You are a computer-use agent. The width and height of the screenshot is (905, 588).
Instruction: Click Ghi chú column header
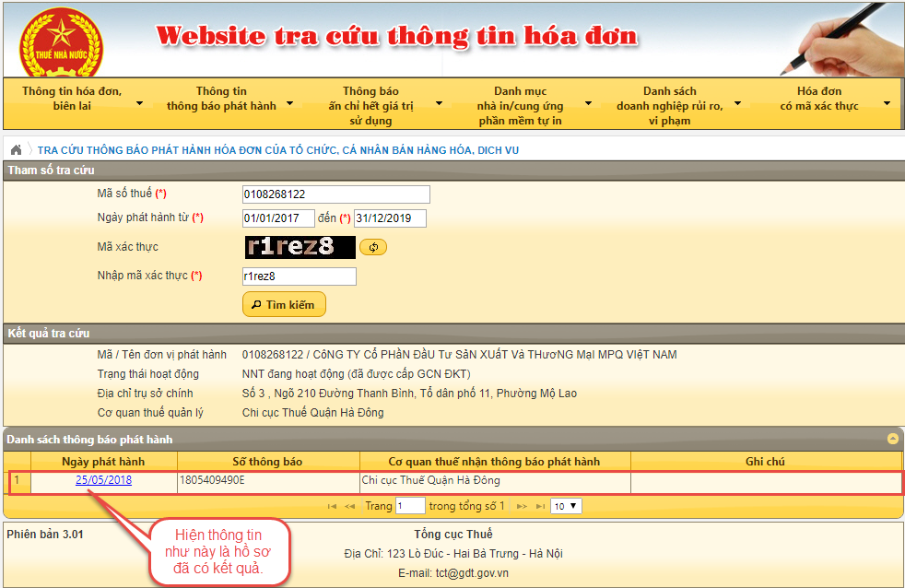(765, 462)
